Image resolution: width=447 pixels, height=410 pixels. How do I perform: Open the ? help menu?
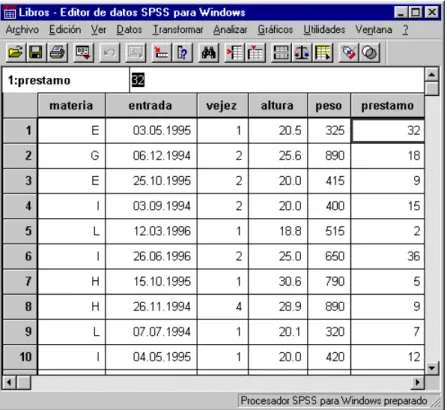(x=405, y=30)
